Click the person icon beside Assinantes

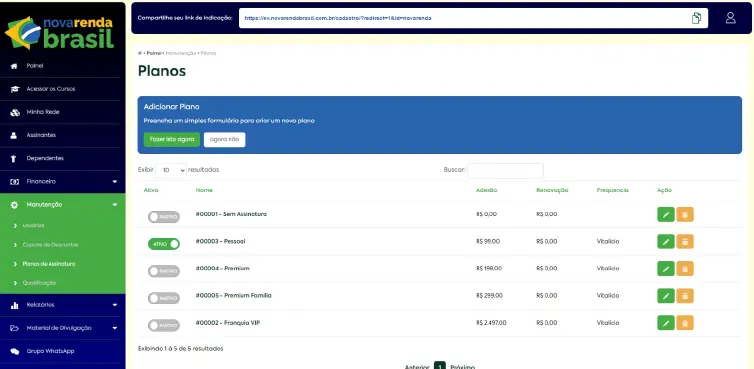coord(14,135)
